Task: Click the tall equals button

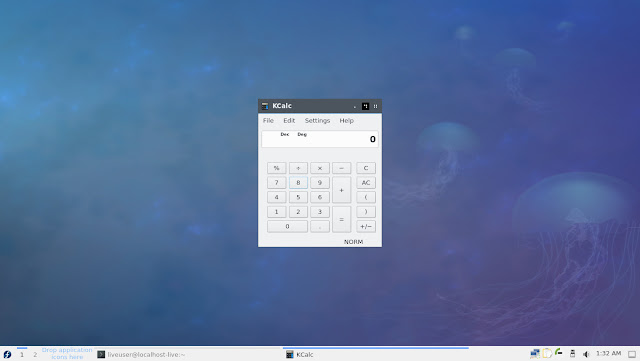Action: (x=341, y=219)
